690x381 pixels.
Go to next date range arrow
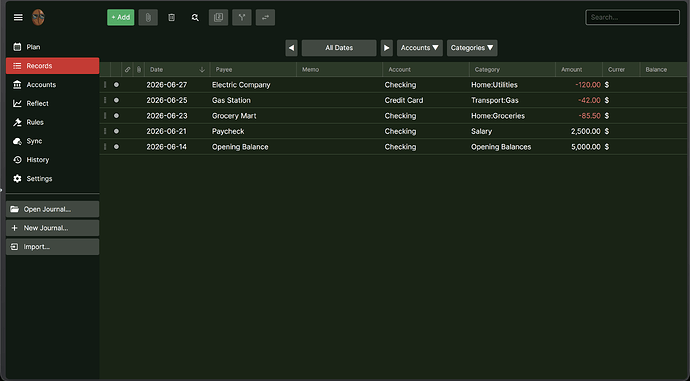click(x=386, y=48)
